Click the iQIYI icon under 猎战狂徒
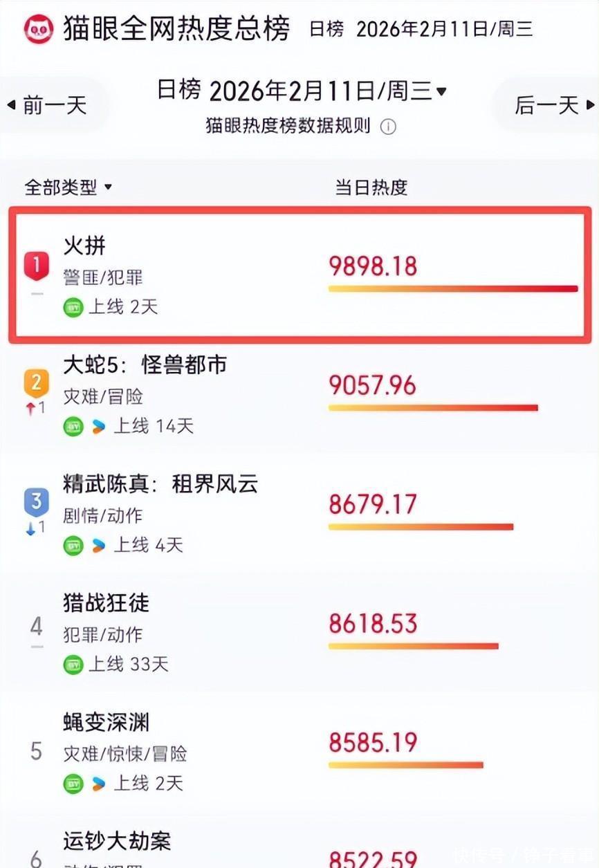Screen dimensions: 599x868 (x=73, y=665)
